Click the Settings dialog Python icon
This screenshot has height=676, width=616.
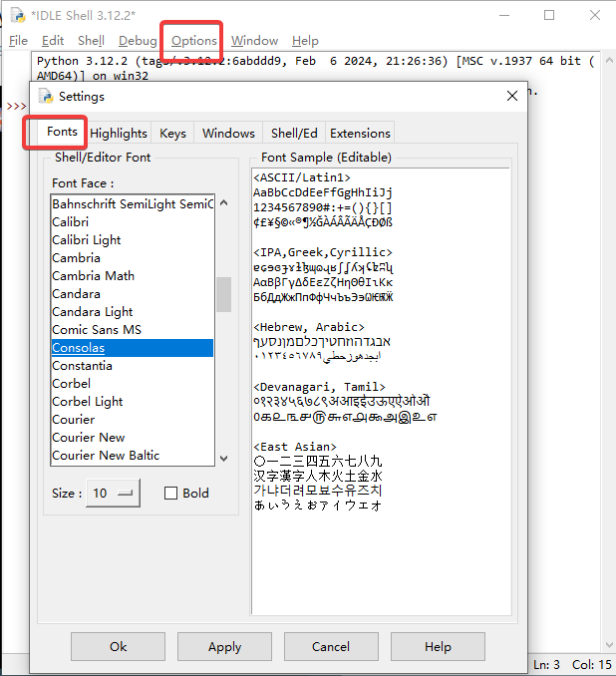(x=46, y=96)
